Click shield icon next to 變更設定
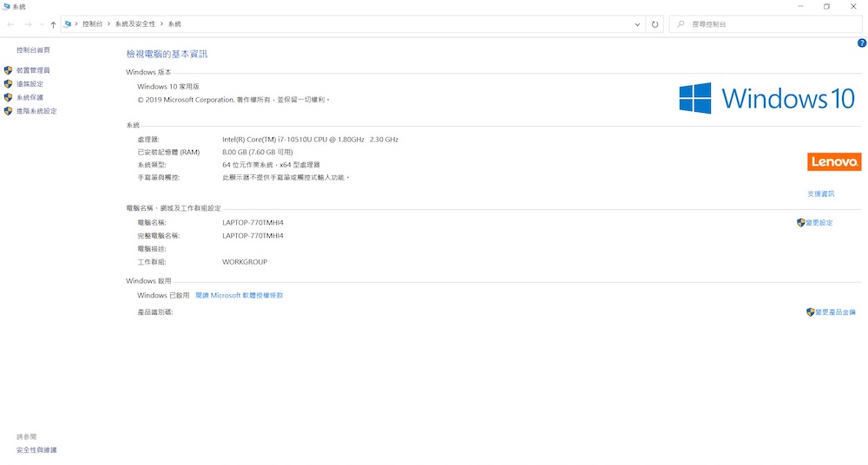Screen dimensions: 868x465 point(801,223)
